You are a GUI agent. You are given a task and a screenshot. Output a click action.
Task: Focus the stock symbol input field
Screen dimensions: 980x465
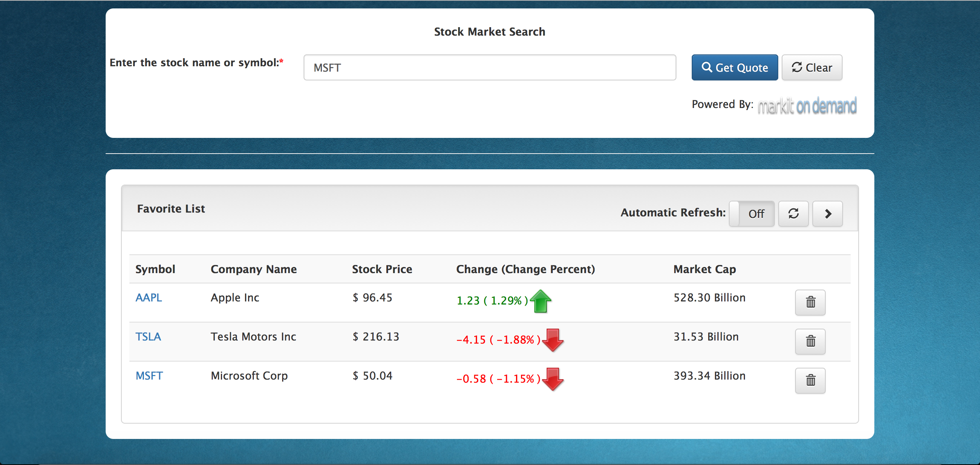pos(489,67)
